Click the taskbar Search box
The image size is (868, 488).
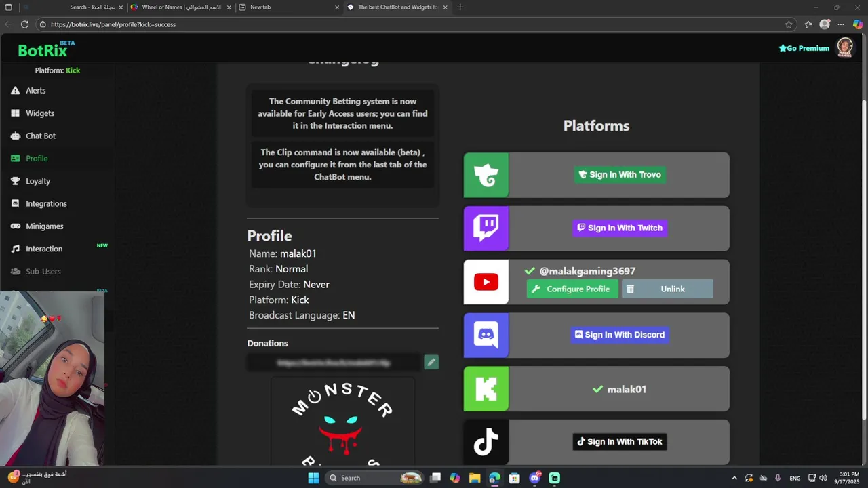376,478
